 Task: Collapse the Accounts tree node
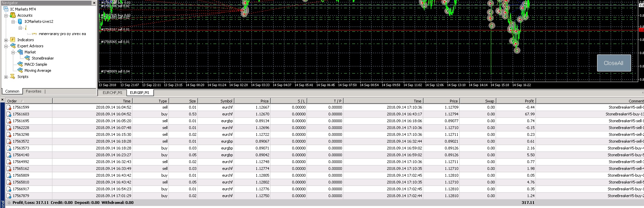tap(6, 16)
